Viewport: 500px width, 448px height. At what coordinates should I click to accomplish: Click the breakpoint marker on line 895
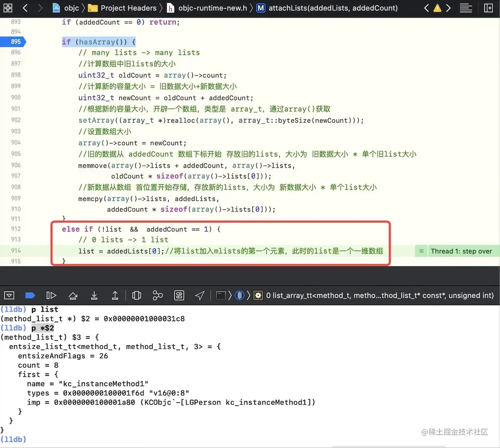(13, 42)
